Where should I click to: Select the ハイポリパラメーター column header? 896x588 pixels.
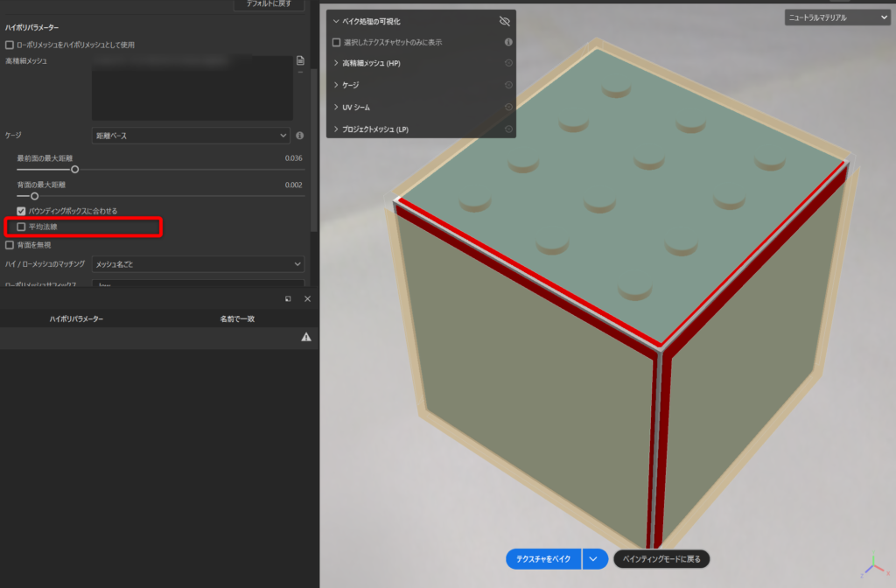pyautogui.click(x=76, y=319)
